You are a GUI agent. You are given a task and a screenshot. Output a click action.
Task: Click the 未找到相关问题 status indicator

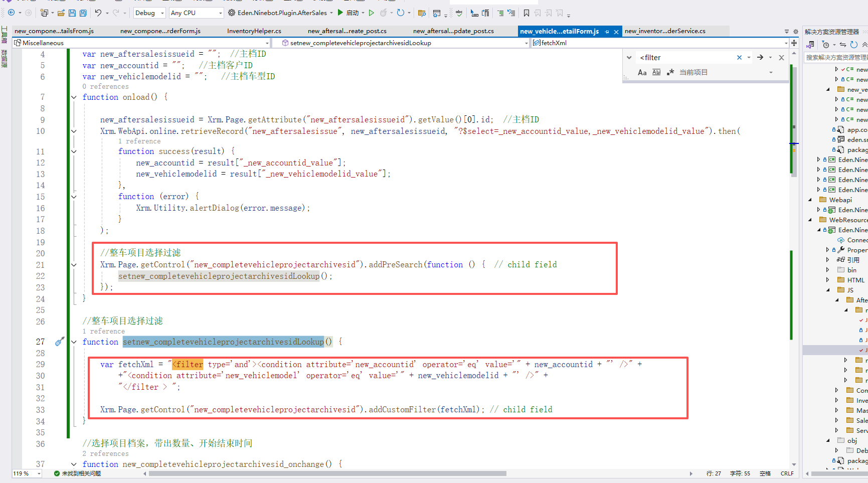point(77,473)
